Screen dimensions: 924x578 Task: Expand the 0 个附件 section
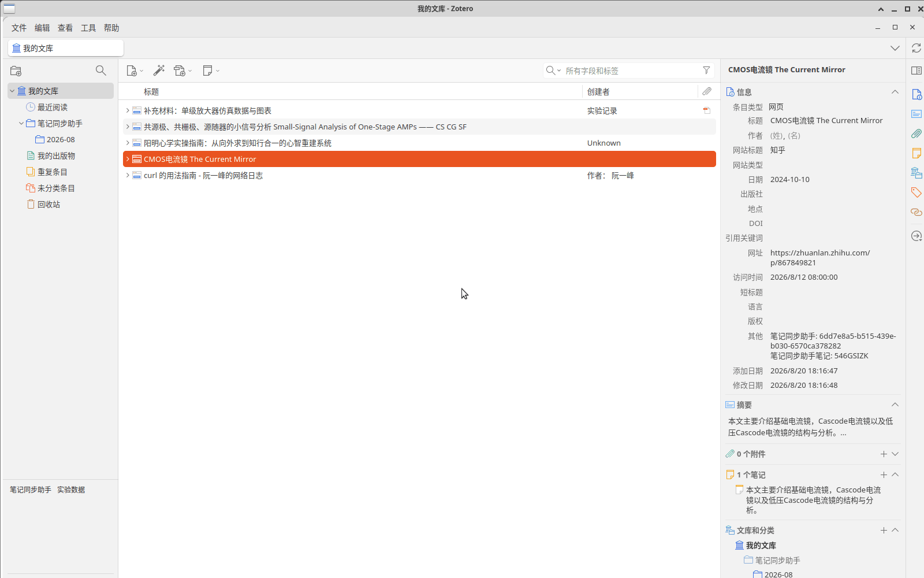(895, 454)
